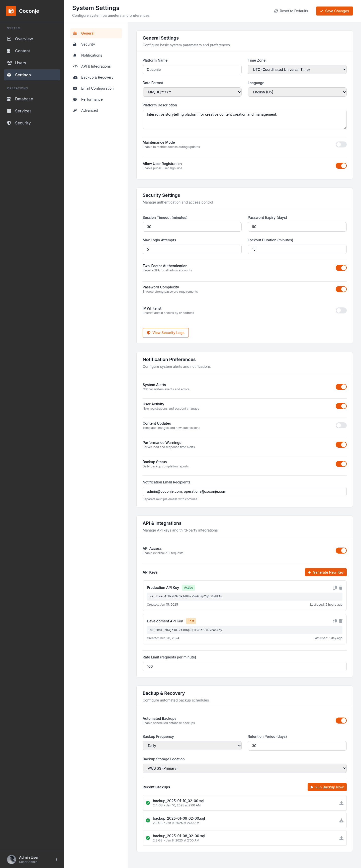The width and height of the screenshot is (361, 868).
Task: Toggle Backup Status notifications
Action: (341, 464)
